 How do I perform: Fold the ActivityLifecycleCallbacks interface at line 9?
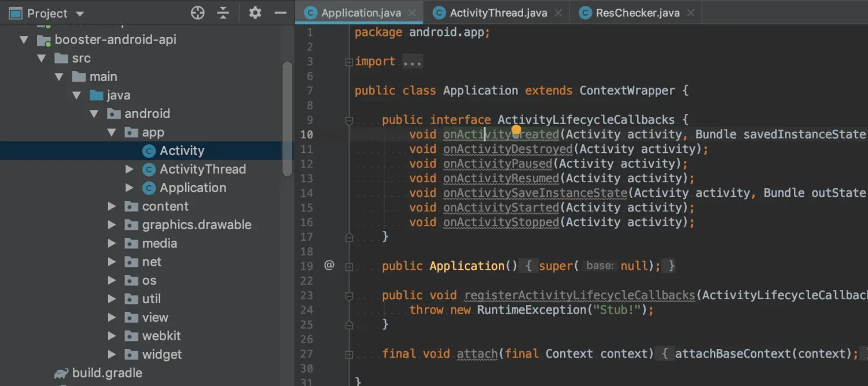pos(349,120)
